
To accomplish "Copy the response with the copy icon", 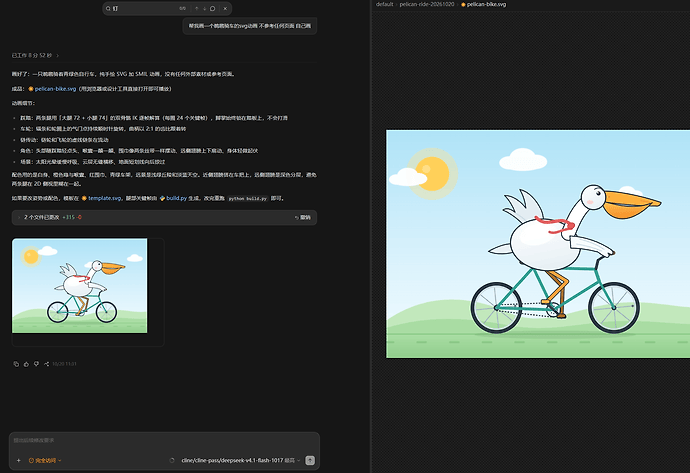I will [x=16, y=364].
